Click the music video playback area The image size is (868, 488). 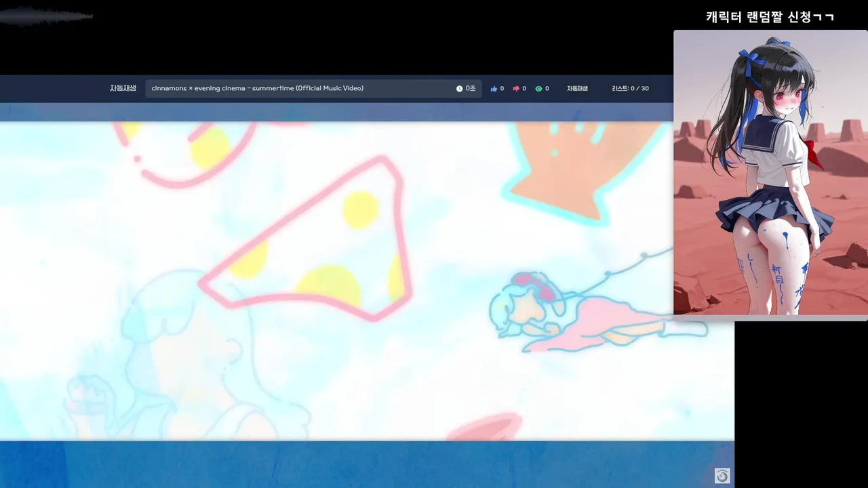click(x=367, y=281)
